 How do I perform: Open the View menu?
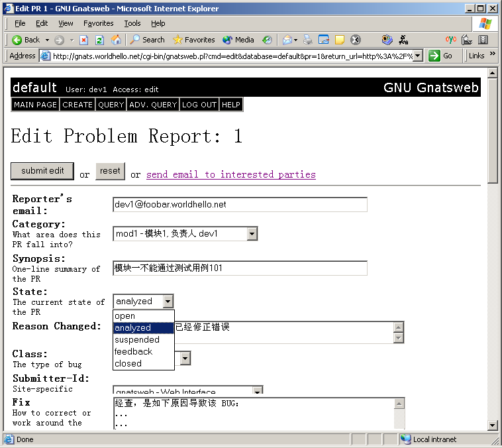point(66,23)
